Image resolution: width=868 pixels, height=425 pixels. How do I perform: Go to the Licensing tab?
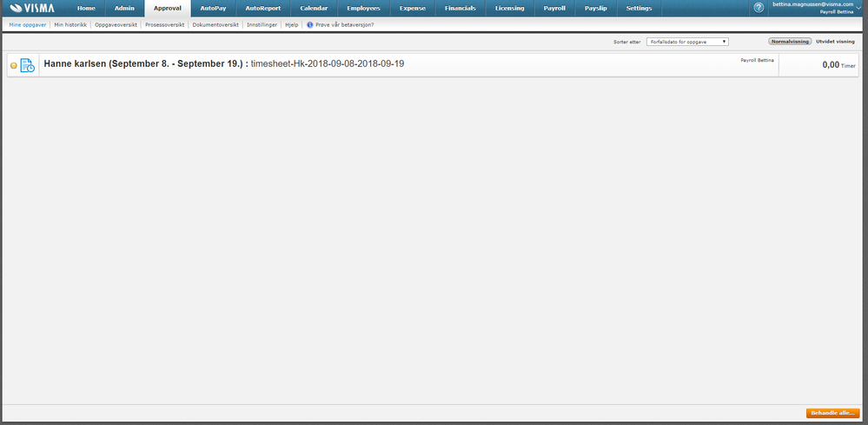coord(510,9)
